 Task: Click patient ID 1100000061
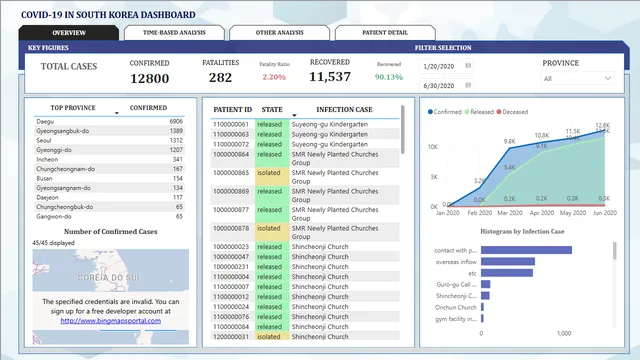231,124
